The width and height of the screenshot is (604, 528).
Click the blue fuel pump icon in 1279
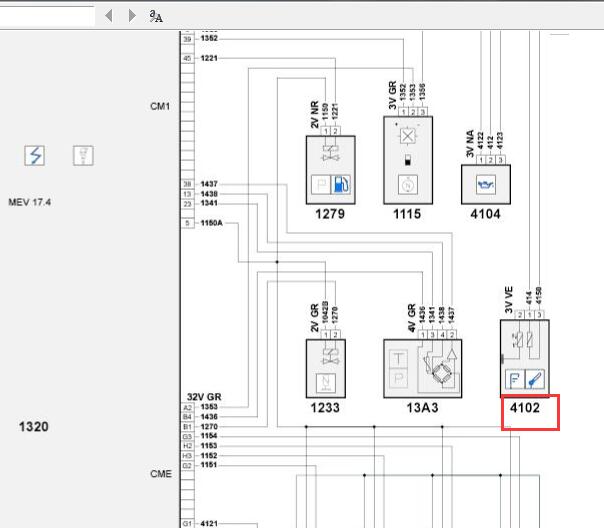[x=341, y=184]
